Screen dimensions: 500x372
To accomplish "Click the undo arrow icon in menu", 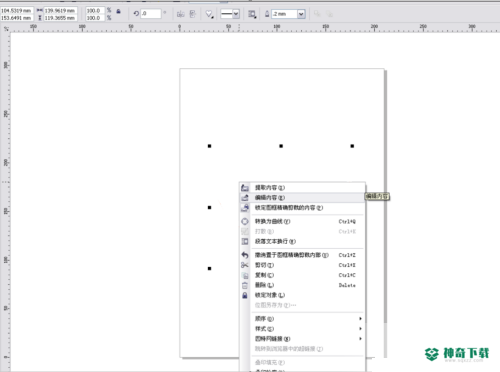I will coord(245,255).
